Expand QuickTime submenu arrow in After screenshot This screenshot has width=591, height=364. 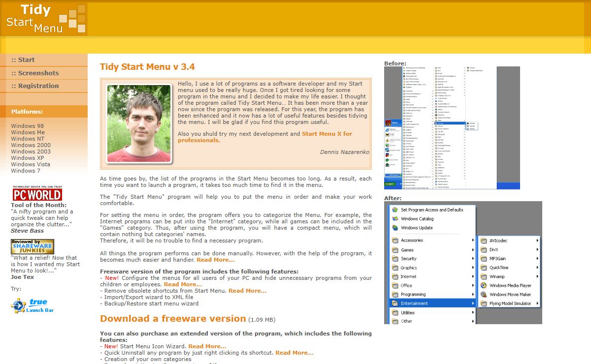pos(537,268)
